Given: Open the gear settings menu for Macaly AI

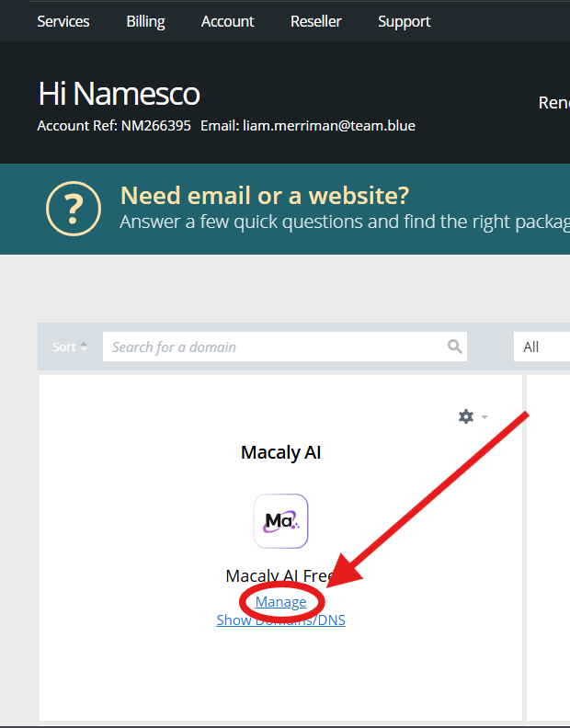Looking at the screenshot, I should click(473, 416).
